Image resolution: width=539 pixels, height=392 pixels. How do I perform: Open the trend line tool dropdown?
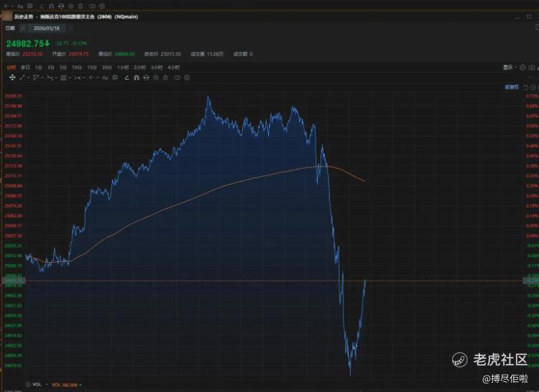pyautogui.click(x=28, y=78)
